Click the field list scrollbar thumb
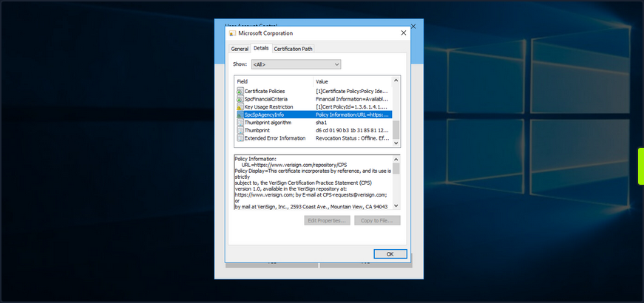 click(x=396, y=130)
